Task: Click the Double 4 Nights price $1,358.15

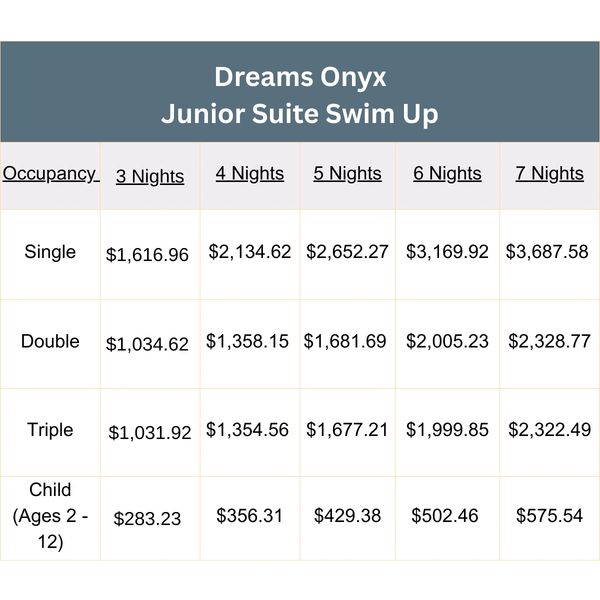Action: click(248, 342)
